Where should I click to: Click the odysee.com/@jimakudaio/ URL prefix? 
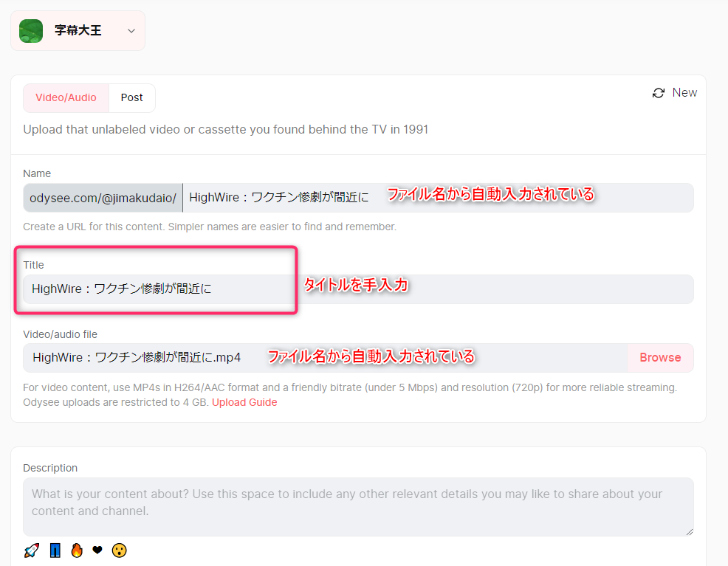tap(103, 198)
